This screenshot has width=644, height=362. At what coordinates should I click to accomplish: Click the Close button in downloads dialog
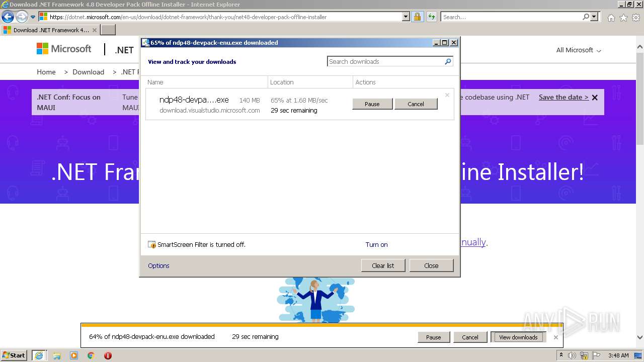click(431, 265)
